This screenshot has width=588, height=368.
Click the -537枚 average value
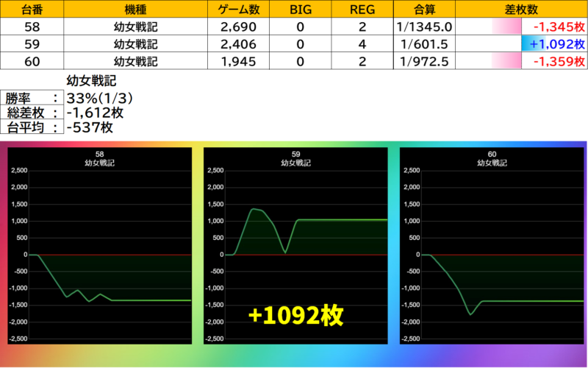coord(90,127)
